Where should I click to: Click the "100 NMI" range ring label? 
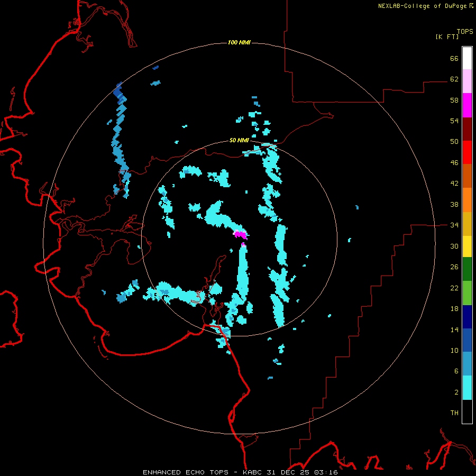(239, 42)
